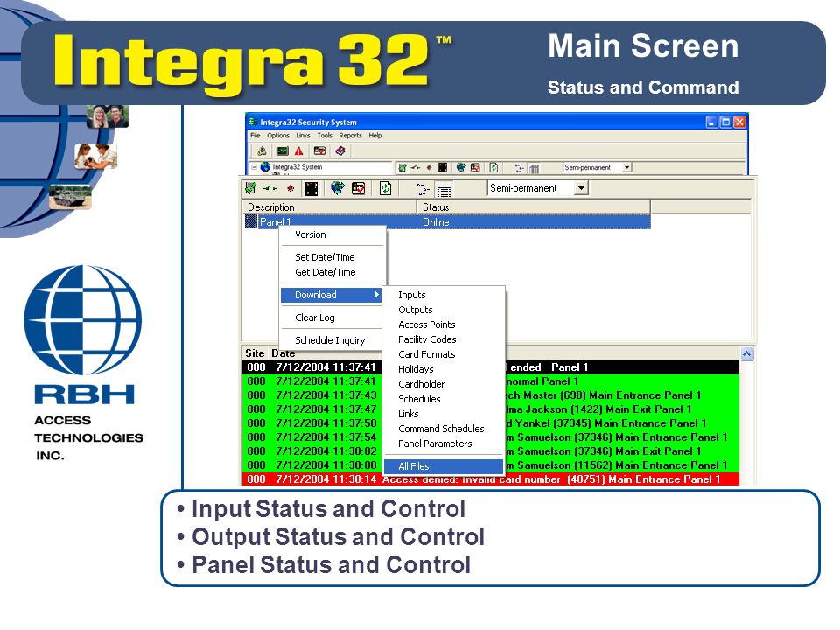Image resolution: width=840 pixels, height=630 pixels.
Task: Click the Online status of Panel 1
Action: (x=436, y=221)
